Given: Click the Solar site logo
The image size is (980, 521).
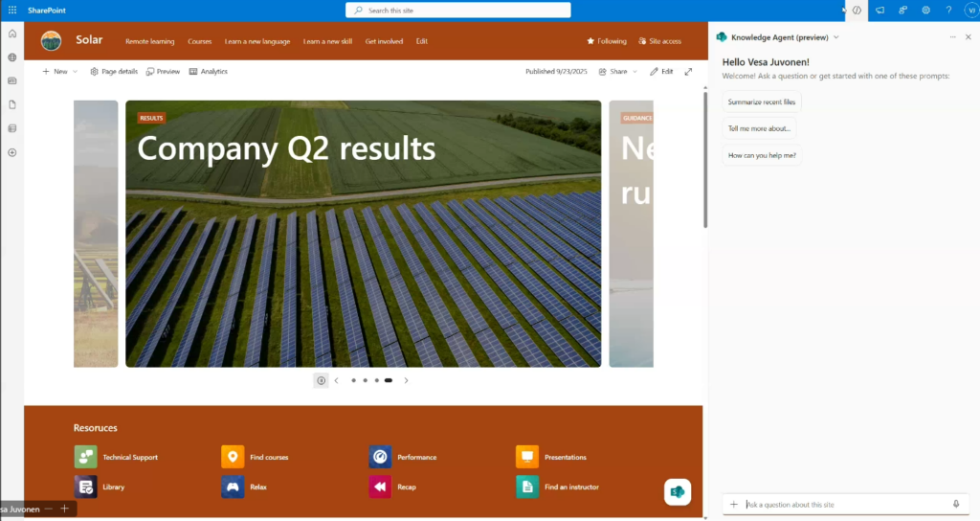Looking at the screenshot, I should (52, 41).
